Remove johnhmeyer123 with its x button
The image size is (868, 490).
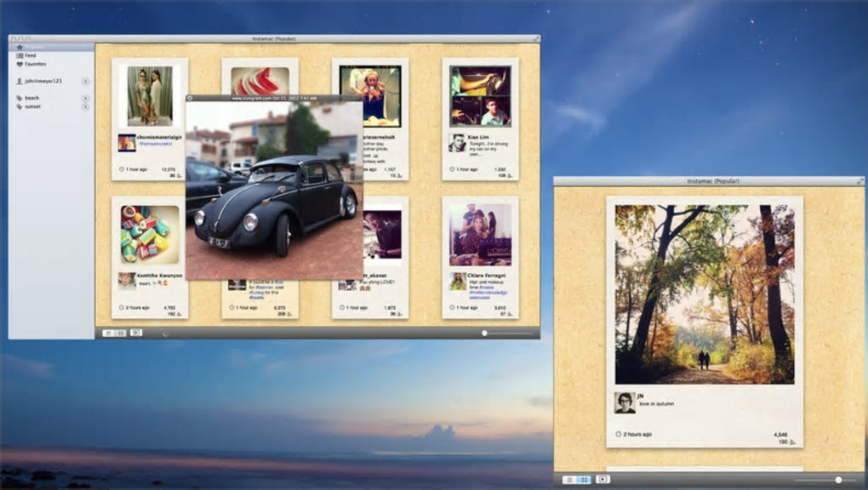click(x=85, y=82)
